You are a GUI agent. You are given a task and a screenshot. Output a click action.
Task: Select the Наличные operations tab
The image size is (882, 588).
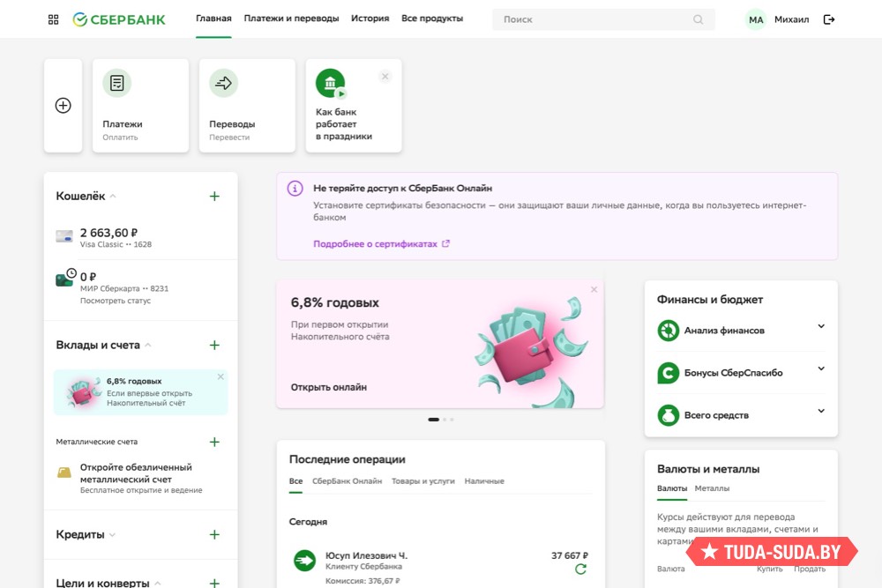[484, 481]
